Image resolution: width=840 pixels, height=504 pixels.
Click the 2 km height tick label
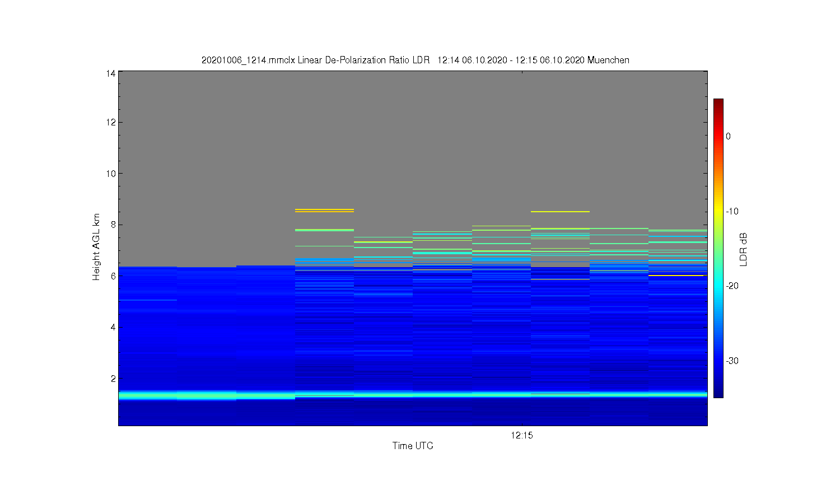click(113, 379)
